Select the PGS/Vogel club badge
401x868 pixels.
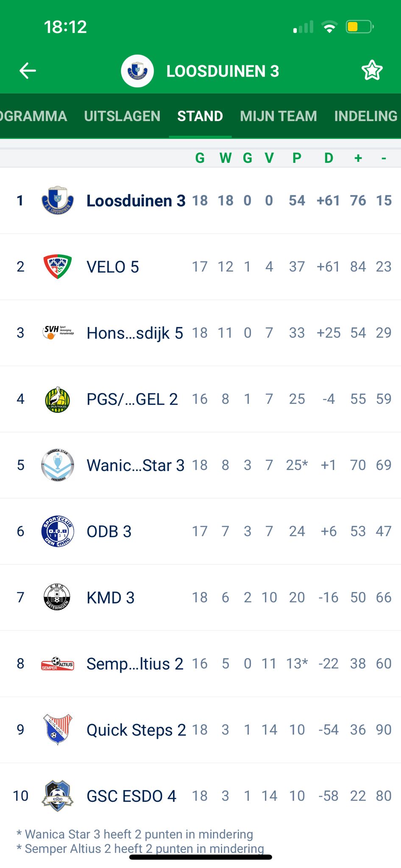tap(58, 399)
